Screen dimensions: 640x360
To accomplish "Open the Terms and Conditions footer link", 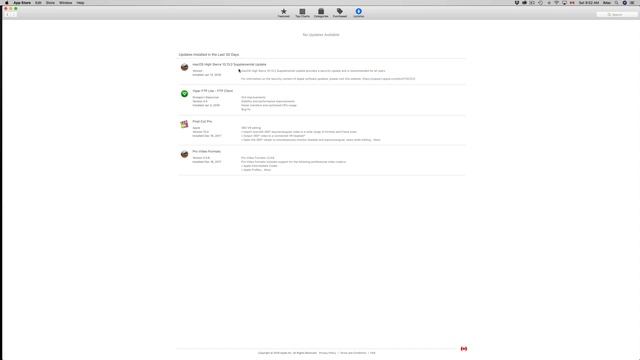I will coord(353,353).
